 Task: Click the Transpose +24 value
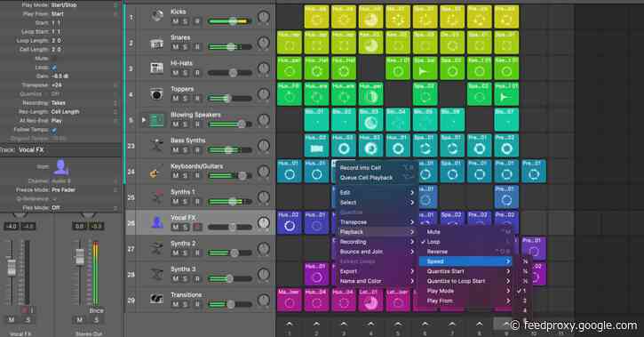[x=56, y=85]
